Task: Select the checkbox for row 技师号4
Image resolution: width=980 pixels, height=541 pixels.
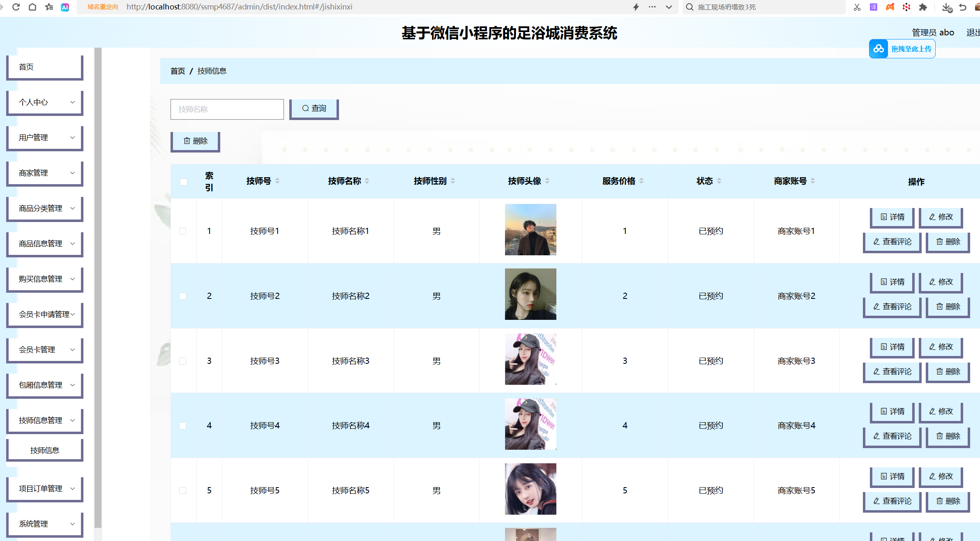Action: tap(183, 426)
